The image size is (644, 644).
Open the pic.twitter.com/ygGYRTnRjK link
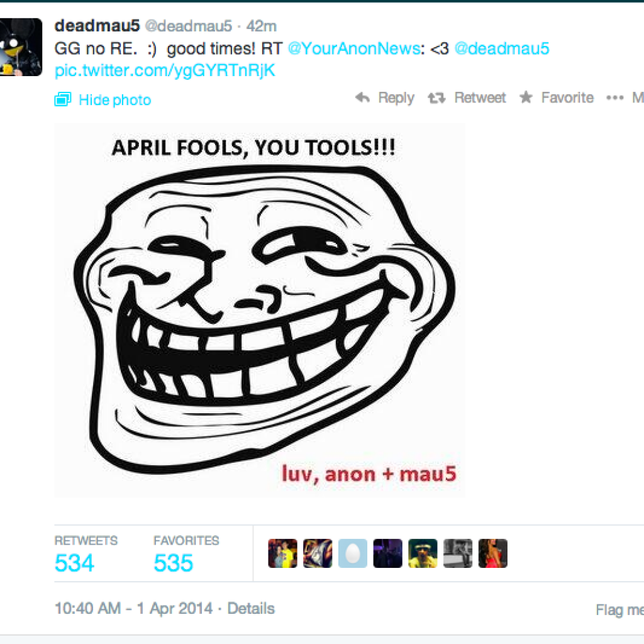pos(165,70)
